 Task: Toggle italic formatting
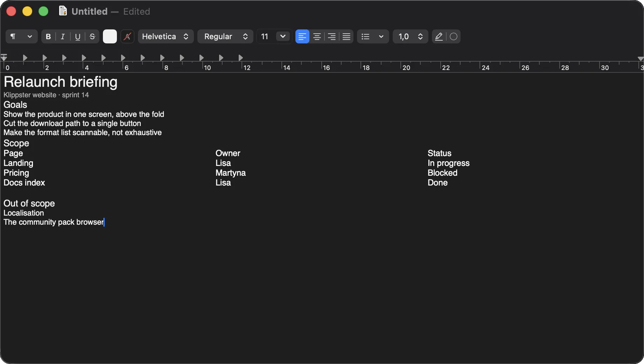point(63,36)
